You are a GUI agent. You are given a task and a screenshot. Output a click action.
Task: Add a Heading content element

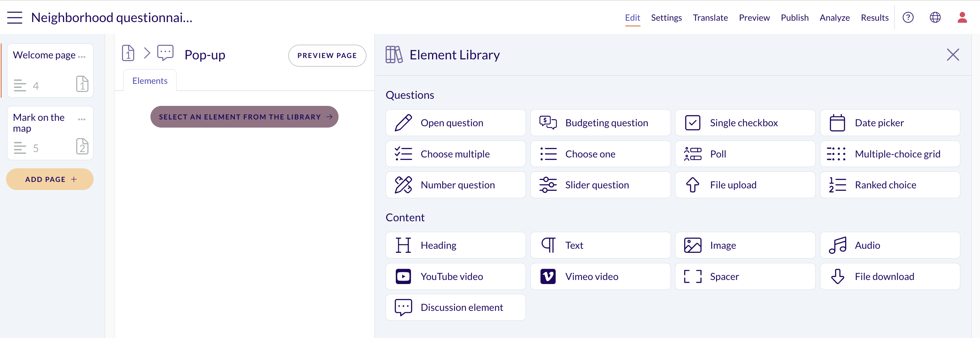tap(455, 245)
